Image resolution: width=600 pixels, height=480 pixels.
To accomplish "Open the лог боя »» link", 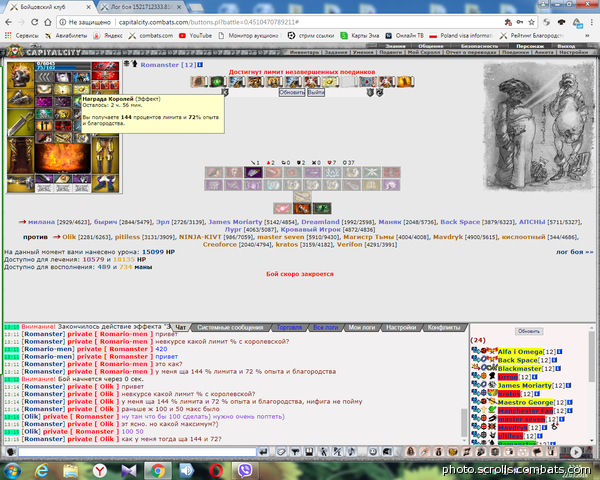I will (574, 252).
